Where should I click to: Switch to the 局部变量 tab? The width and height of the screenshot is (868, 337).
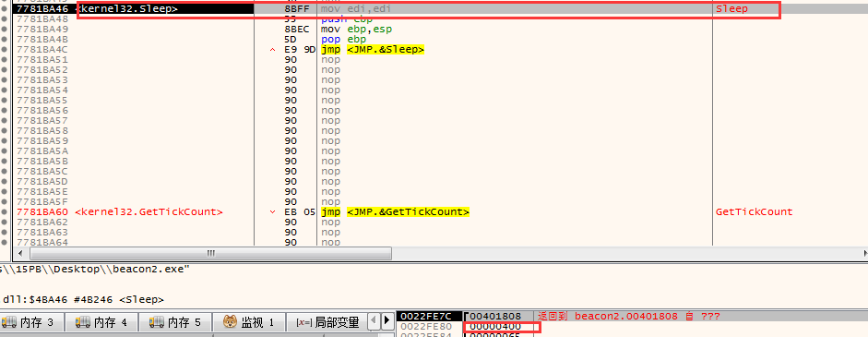pyautogui.click(x=327, y=321)
